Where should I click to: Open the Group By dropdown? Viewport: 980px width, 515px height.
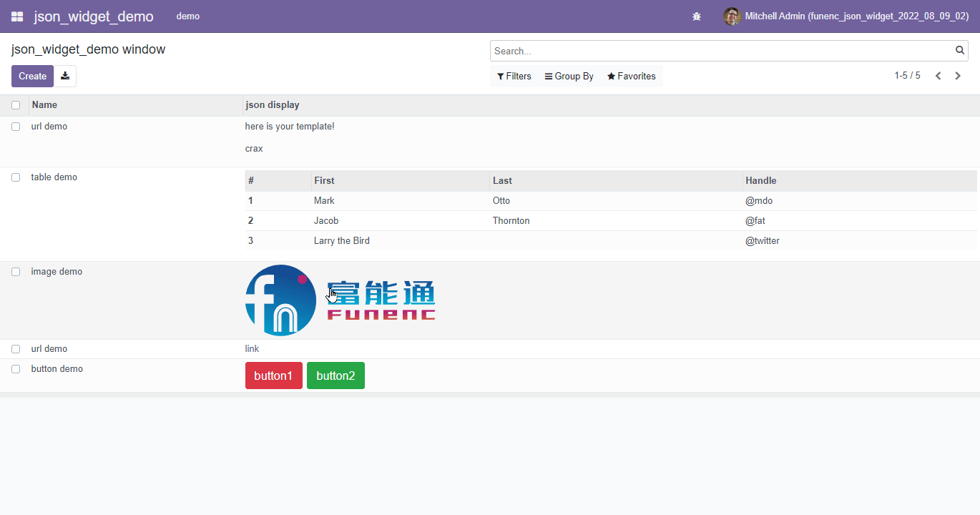pos(568,76)
